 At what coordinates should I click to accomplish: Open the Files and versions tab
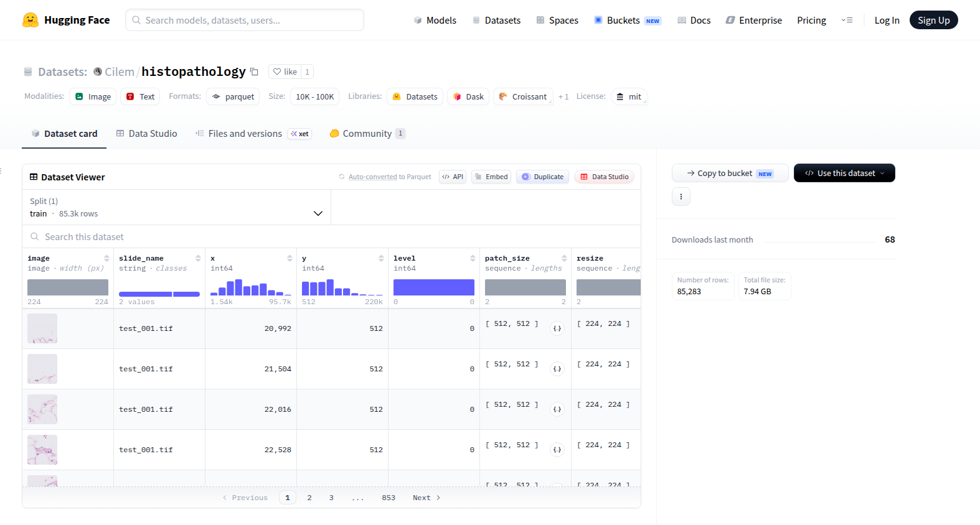tap(253, 134)
